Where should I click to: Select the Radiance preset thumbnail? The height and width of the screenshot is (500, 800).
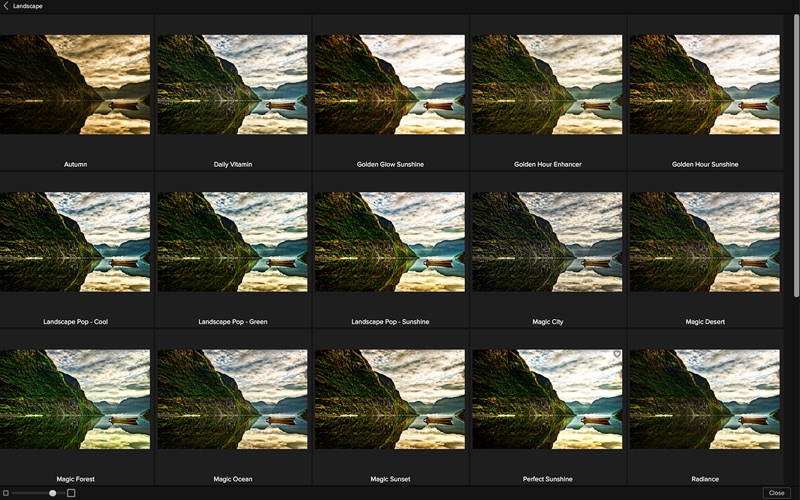(x=705, y=399)
